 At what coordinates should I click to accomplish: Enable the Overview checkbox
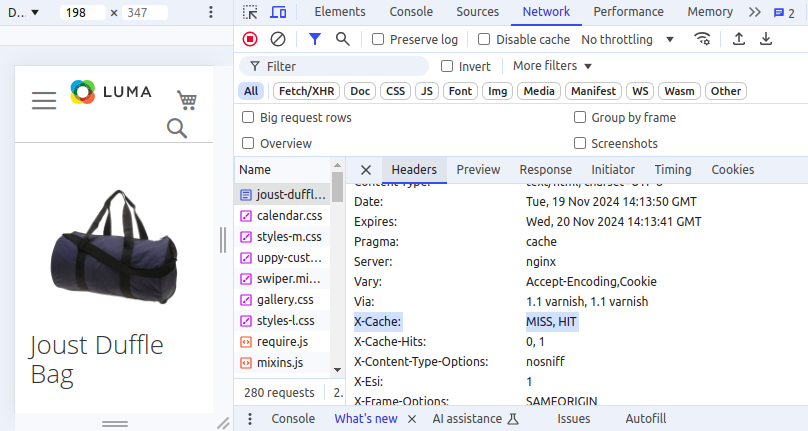coord(248,143)
